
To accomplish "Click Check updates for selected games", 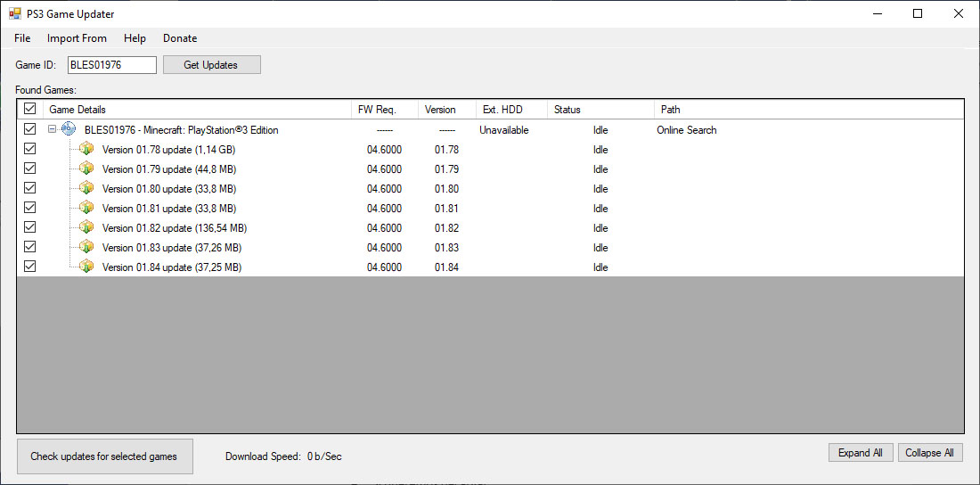I will (x=104, y=456).
